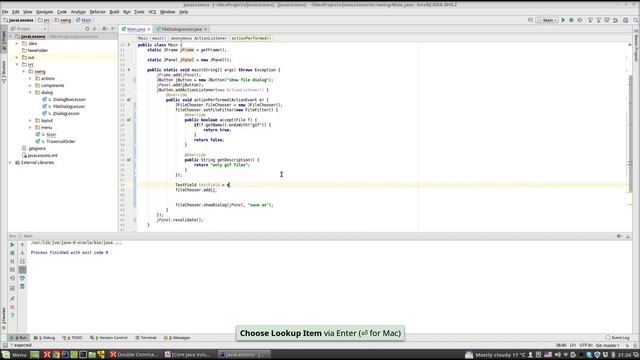Image resolution: width=640 pixels, height=360 pixels.
Task: Open Search Everywhere magnifier icon
Action: 636,20
